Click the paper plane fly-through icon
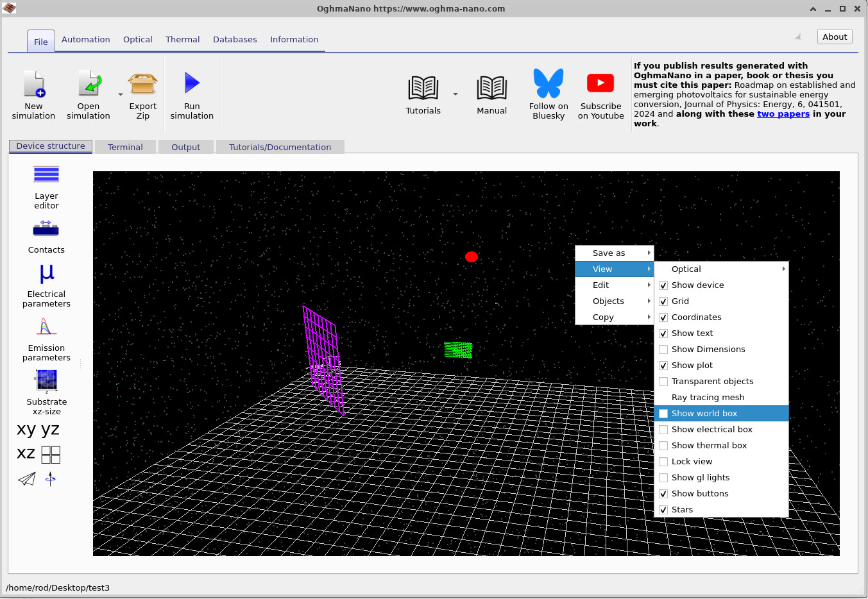The image size is (868, 599). 26,478
